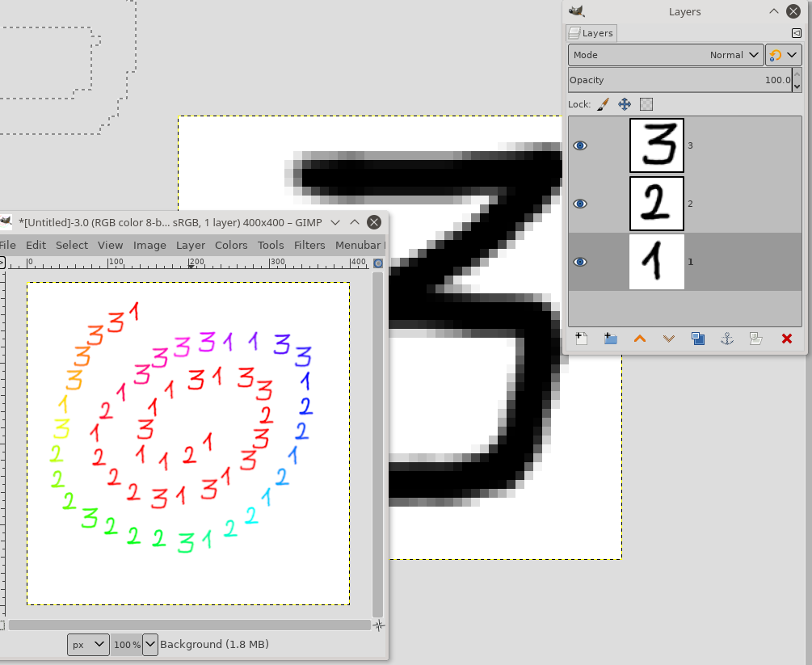Toggle zoom-on-resize icon at top of scrollbar

coord(379,263)
